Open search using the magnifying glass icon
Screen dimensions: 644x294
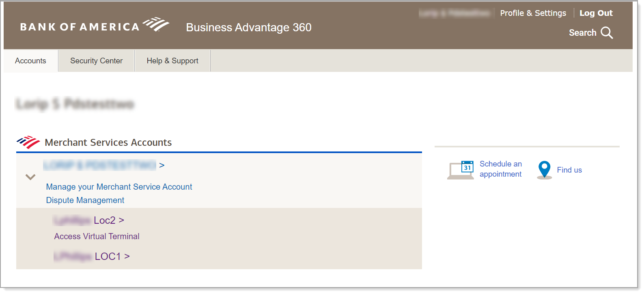pos(607,32)
